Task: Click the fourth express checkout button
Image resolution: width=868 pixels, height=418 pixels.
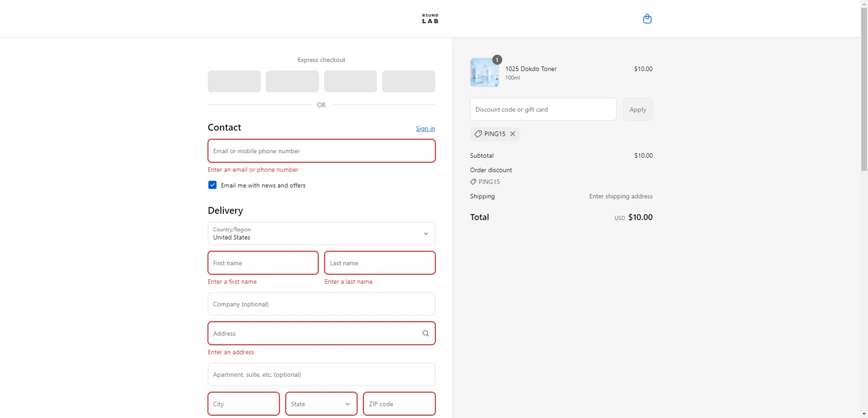Action: coord(409,82)
